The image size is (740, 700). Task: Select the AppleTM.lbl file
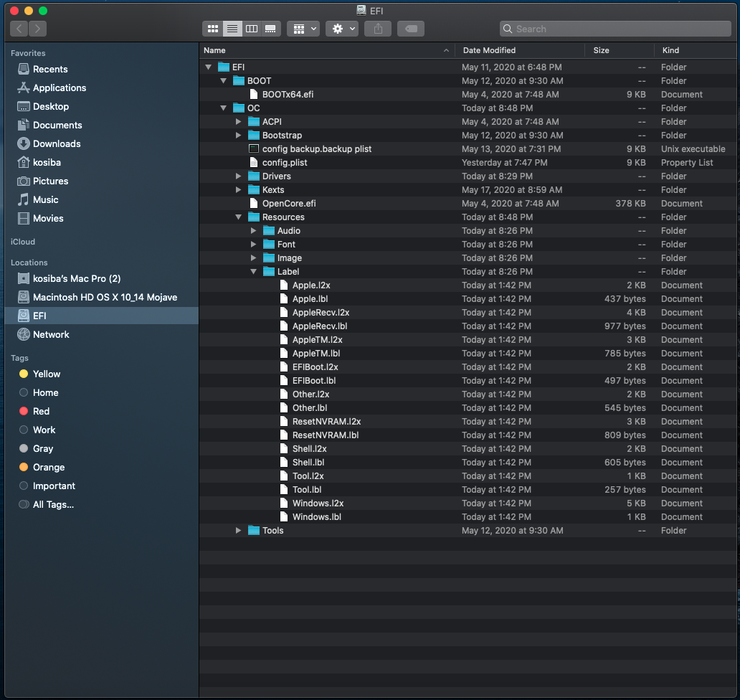(x=469, y=354)
